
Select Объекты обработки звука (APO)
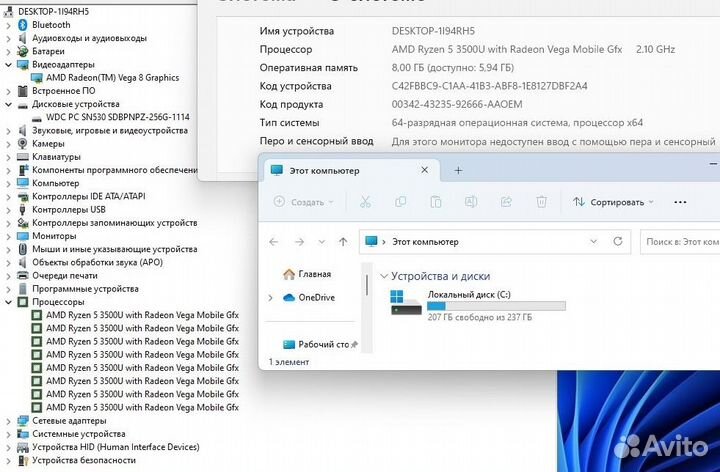point(97,262)
